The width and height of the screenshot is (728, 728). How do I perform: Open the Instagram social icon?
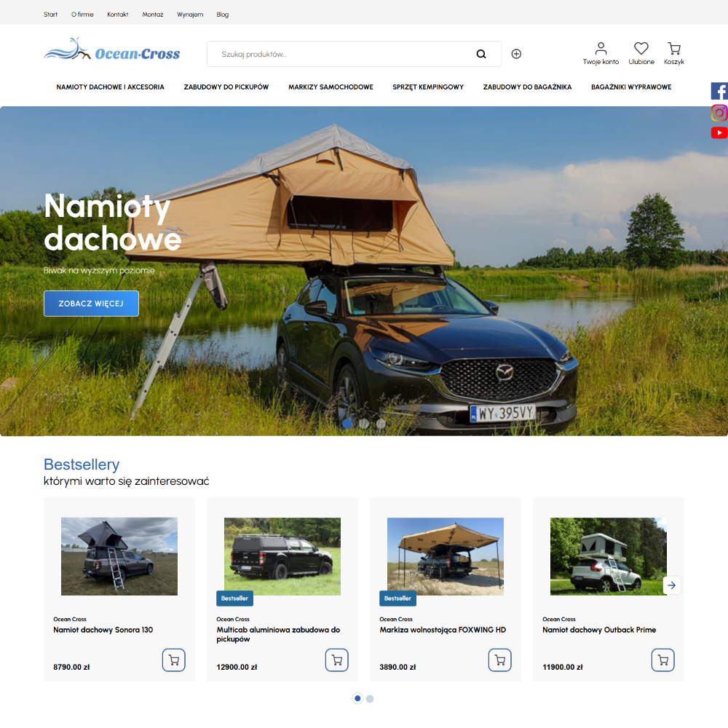(719, 113)
